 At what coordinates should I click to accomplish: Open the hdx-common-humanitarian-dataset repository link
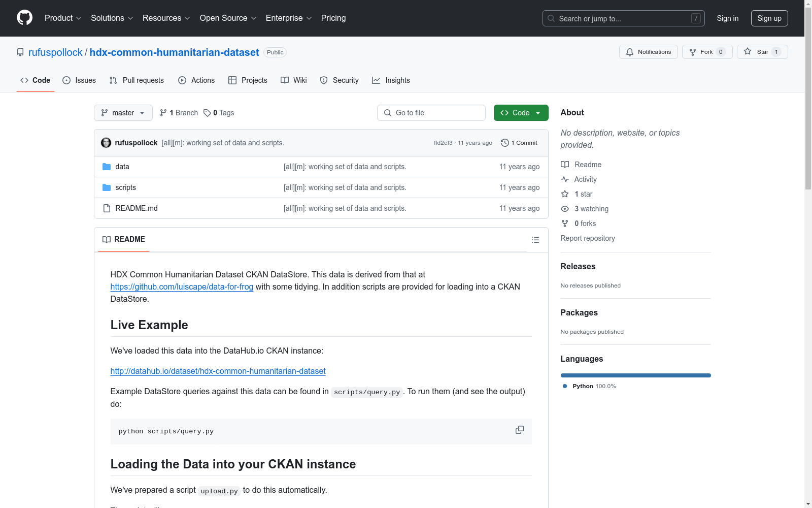pyautogui.click(x=175, y=52)
